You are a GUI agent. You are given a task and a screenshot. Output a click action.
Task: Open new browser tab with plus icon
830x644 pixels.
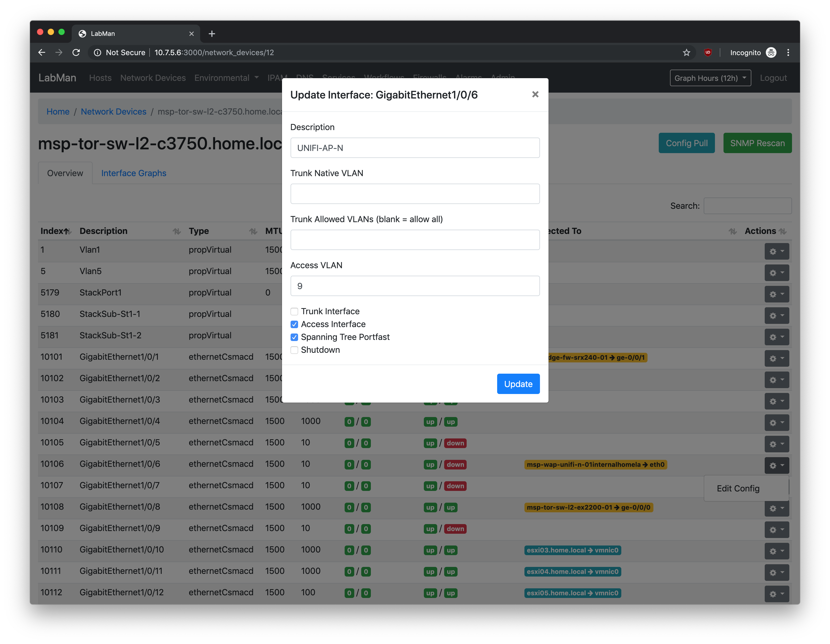pyautogui.click(x=212, y=33)
